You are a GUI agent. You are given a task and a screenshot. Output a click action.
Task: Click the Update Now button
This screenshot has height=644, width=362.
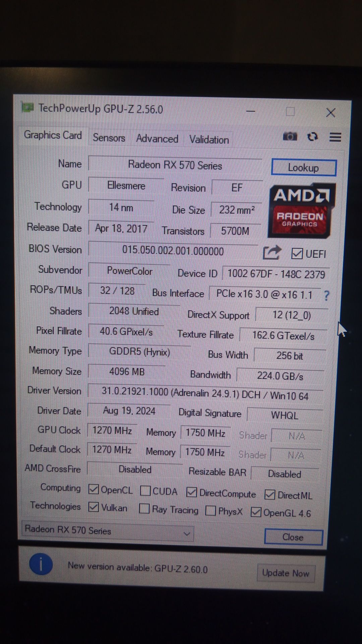[x=286, y=573]
